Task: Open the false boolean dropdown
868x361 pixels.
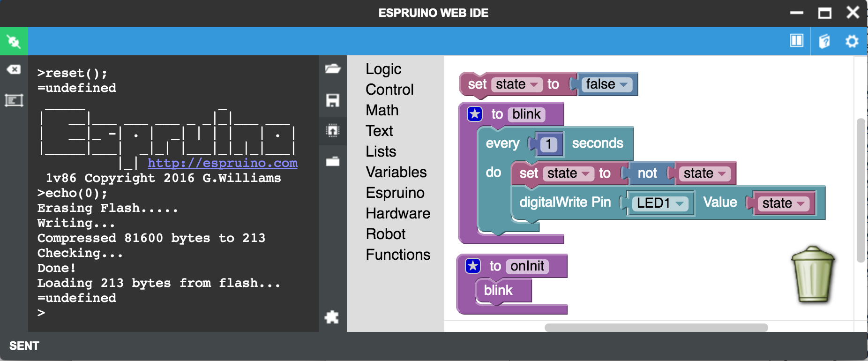Action: (x=606, y=84)
